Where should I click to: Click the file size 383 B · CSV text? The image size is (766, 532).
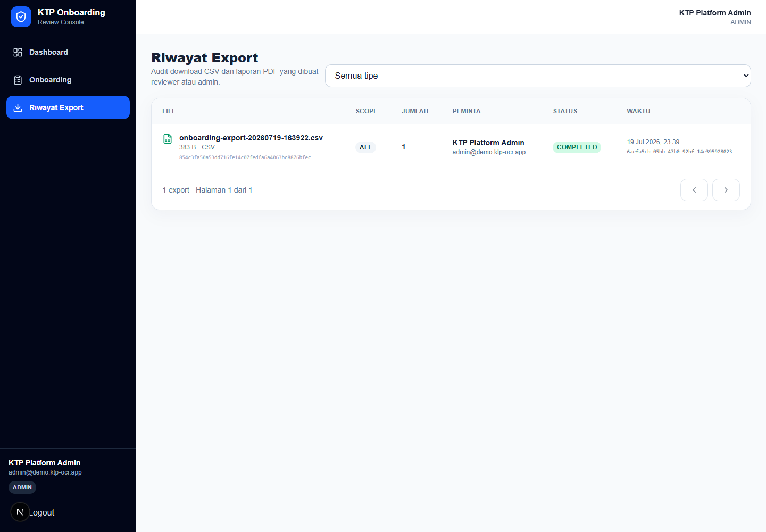[x=197, y=147]
